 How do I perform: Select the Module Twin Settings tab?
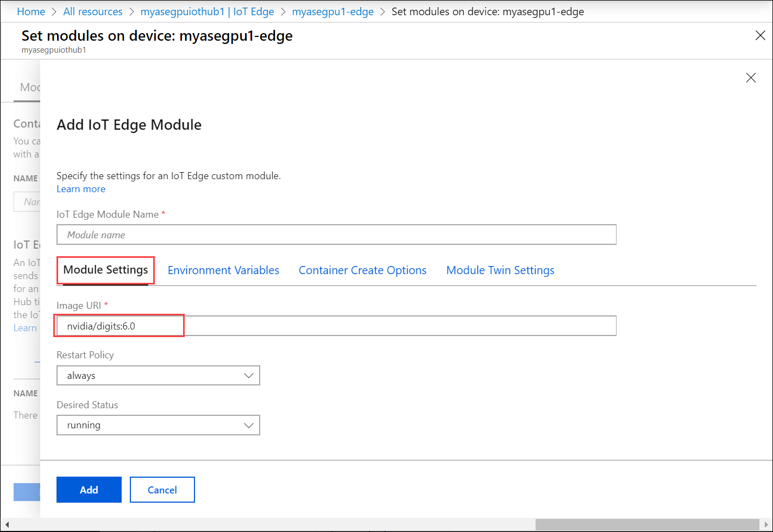tap(500, 270)
